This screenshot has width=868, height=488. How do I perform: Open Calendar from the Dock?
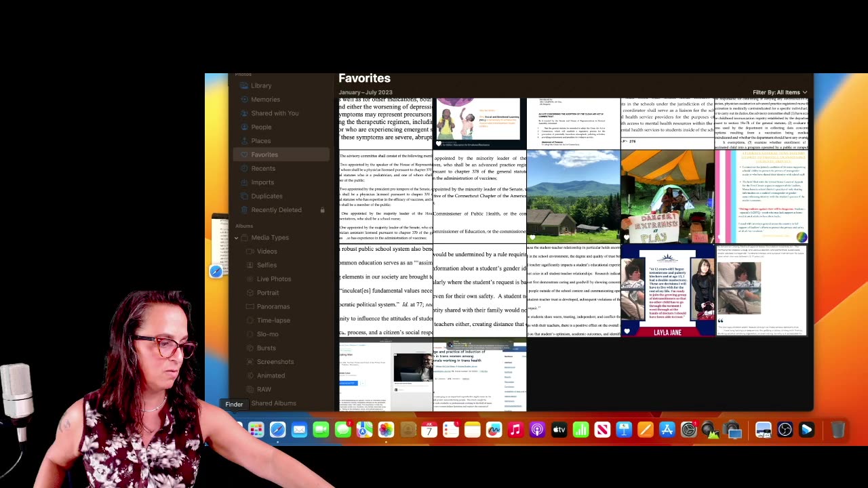click(429, 430)
